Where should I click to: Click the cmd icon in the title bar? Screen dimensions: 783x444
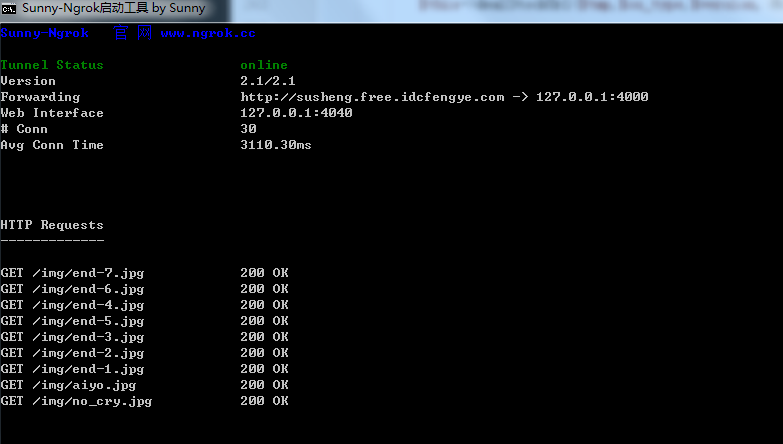tap(8, 9)
